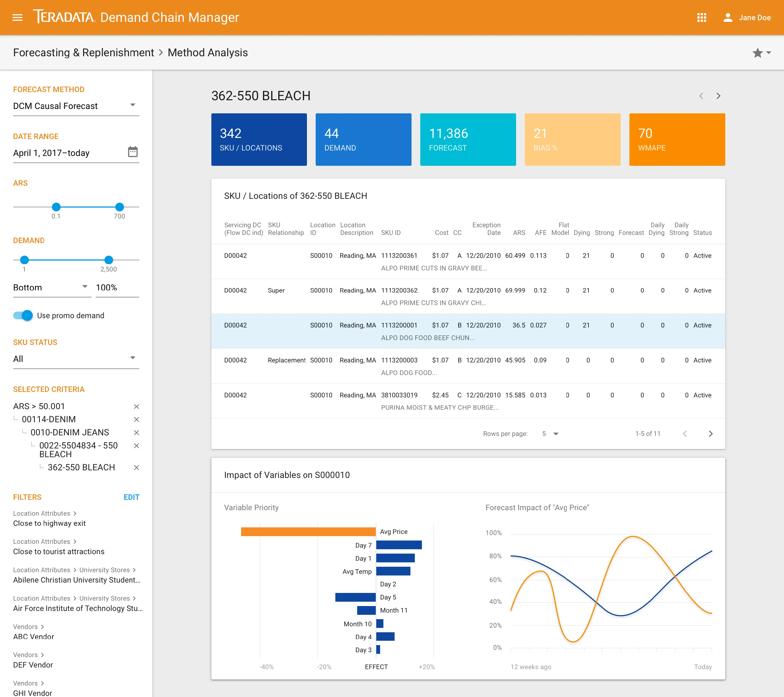This screenshot has height=697, width=784.
Task: Select the ALPO PRIME CUTS IN GRAVY BEE... row
Action: [x=468, y=262]
